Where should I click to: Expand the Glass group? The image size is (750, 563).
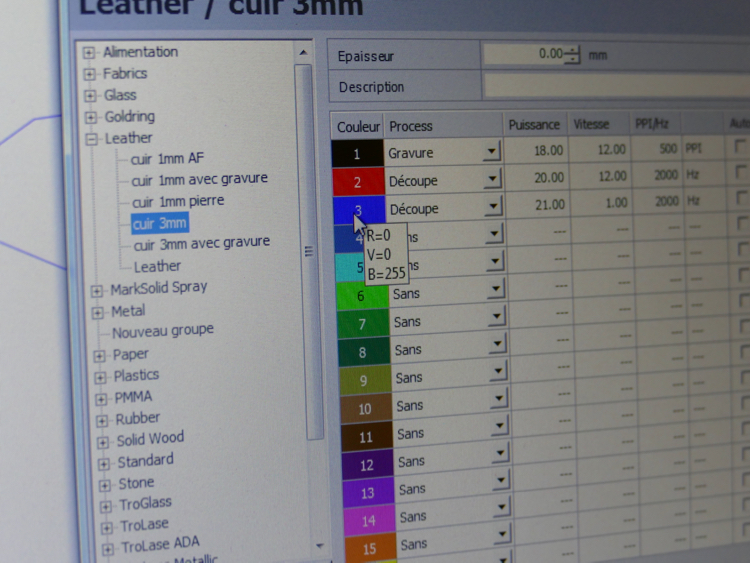coord(90,96)
